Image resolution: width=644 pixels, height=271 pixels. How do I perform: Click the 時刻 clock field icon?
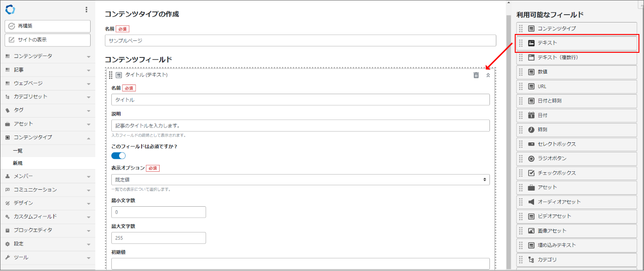pos(531,130)
